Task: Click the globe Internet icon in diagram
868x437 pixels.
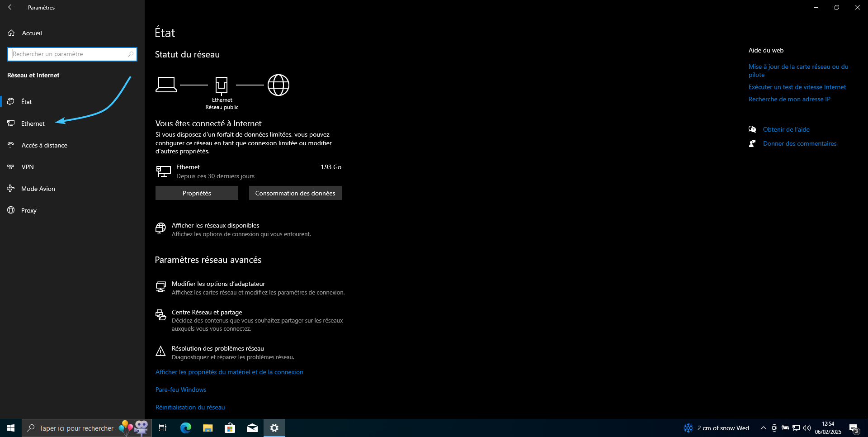Action: click(x=278, y=85)
